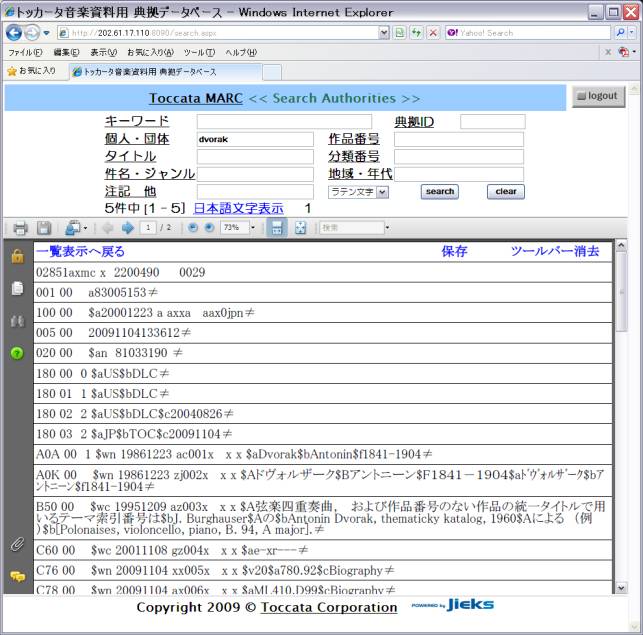Click the 地域・年代 input field
Viewport: 643px width, 635px height.
pyautogui.click(x=459, y=174)
